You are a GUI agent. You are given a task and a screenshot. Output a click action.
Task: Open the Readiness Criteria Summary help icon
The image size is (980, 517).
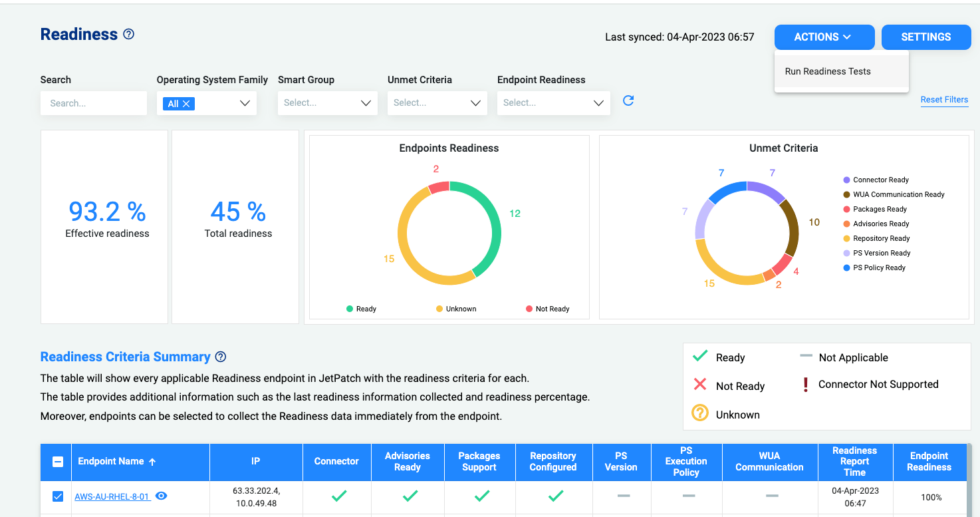(x=221, y=357)
